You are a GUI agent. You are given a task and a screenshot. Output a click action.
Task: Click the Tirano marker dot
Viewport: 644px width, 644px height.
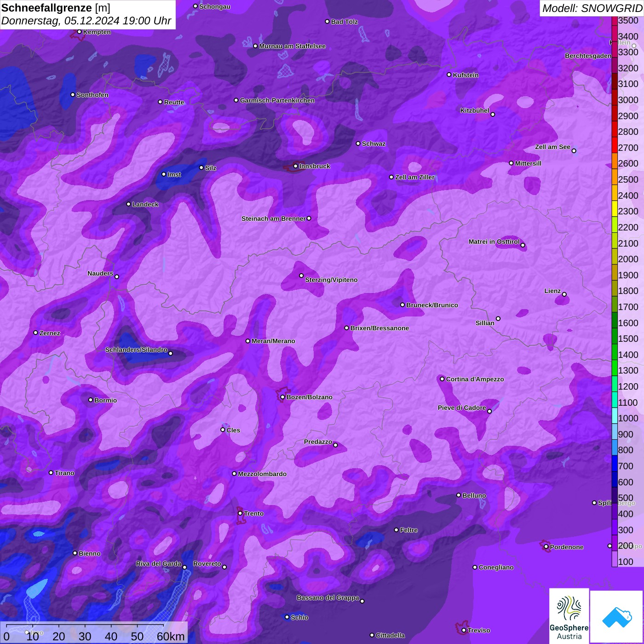tap(51, 473)
